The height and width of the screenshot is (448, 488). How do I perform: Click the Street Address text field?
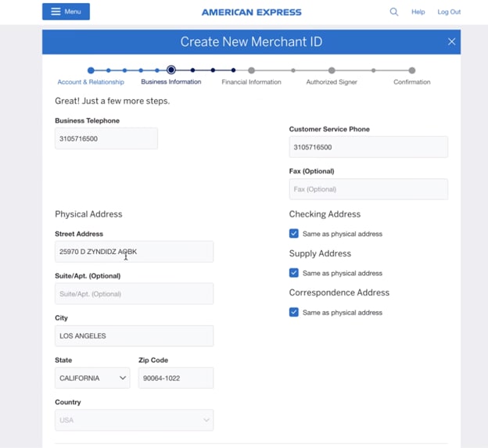tap(134, 252)
